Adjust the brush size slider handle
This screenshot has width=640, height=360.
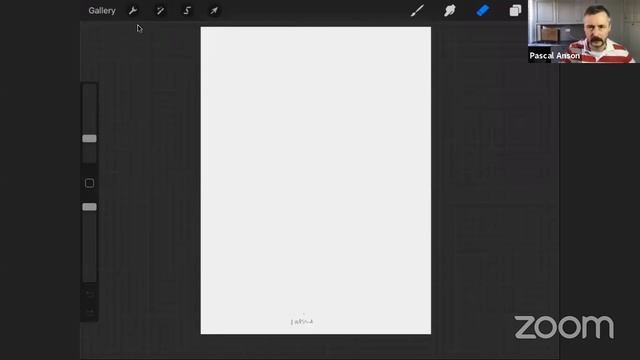point(89,139)
